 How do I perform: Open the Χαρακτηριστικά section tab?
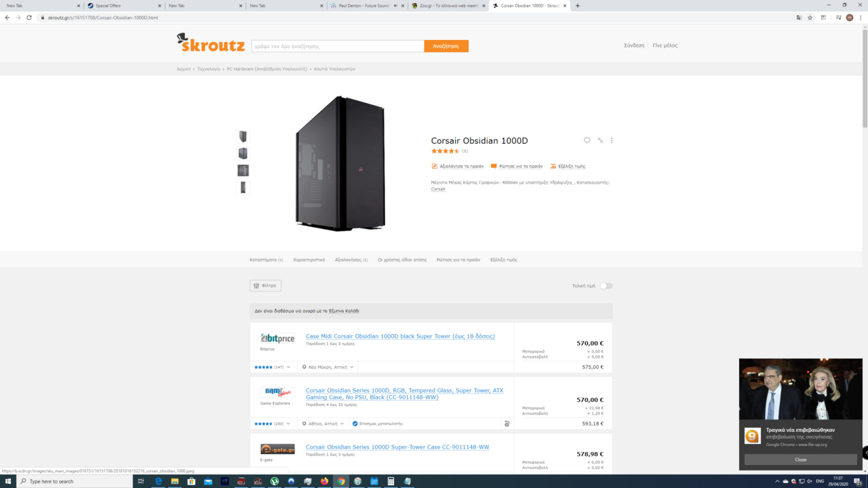click(309, 260)
